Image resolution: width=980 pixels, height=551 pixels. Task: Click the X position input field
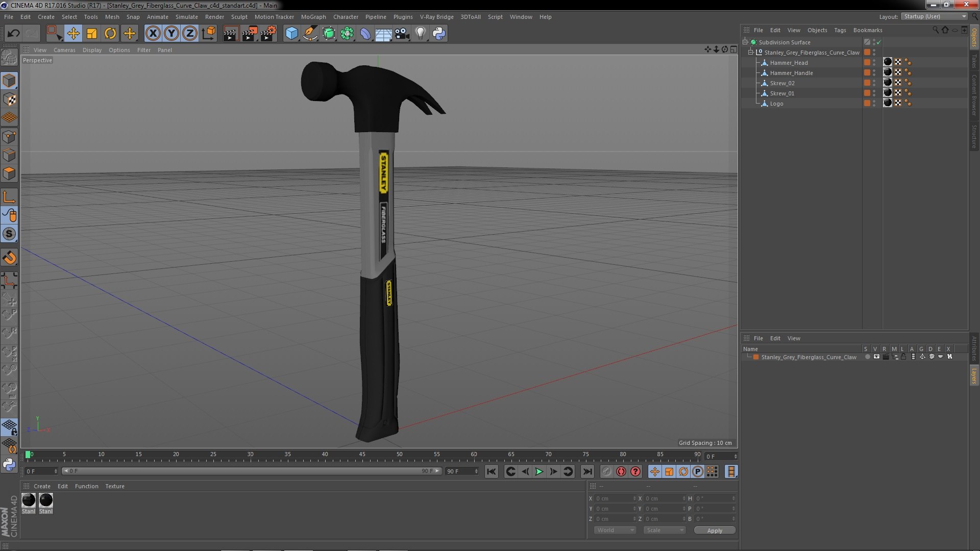[x=615, y=498]
